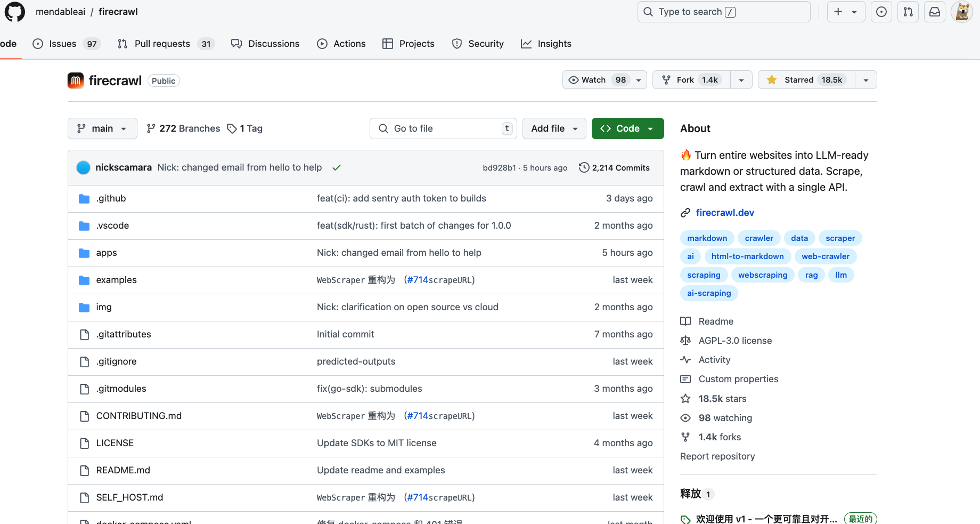Open the Insights tab
Screen dimensions: 980x524
[546, 44]
